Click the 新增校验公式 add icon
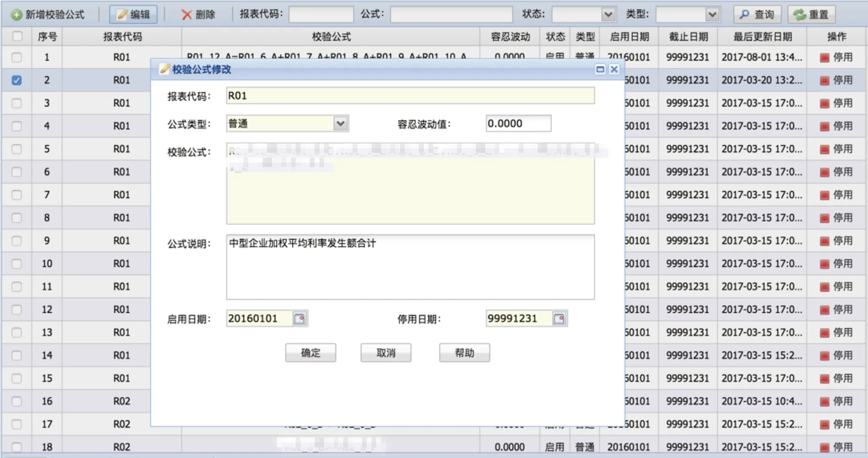This screenshot has width=868, height=458. click(16, 15)
